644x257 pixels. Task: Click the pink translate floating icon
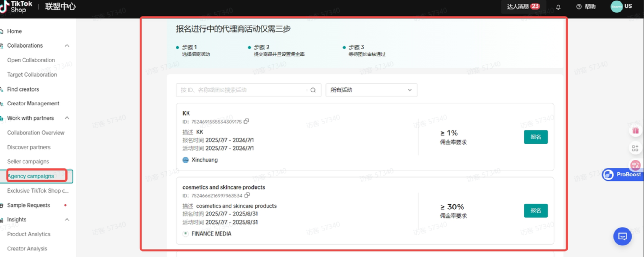tap(635, 165)
